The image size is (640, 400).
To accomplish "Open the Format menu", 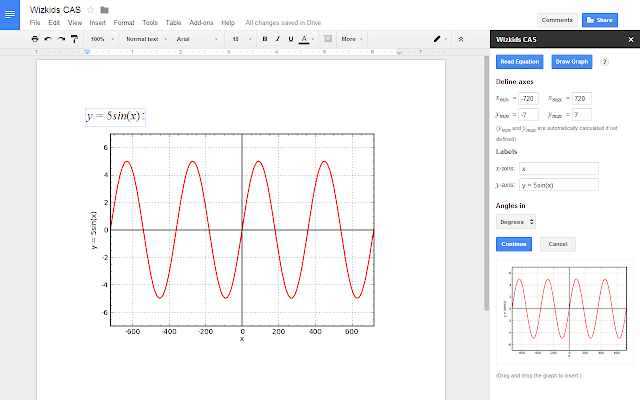I will tap(124, 23).
